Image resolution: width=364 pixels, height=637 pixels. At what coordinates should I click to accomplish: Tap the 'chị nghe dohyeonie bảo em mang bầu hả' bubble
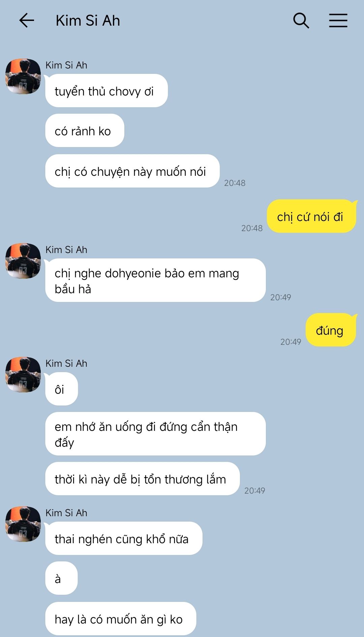[155, 280]
